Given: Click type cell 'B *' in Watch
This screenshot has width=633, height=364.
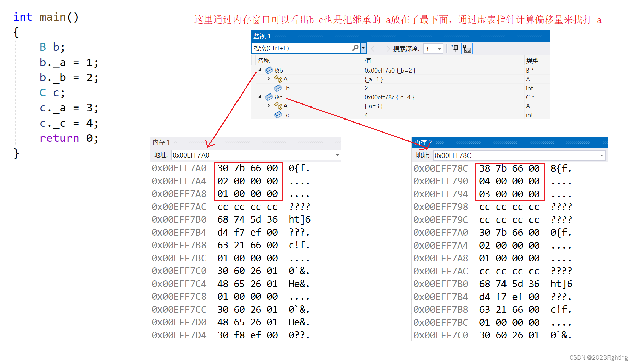Looking at the screenshot, I should click(x=530, y=70).
